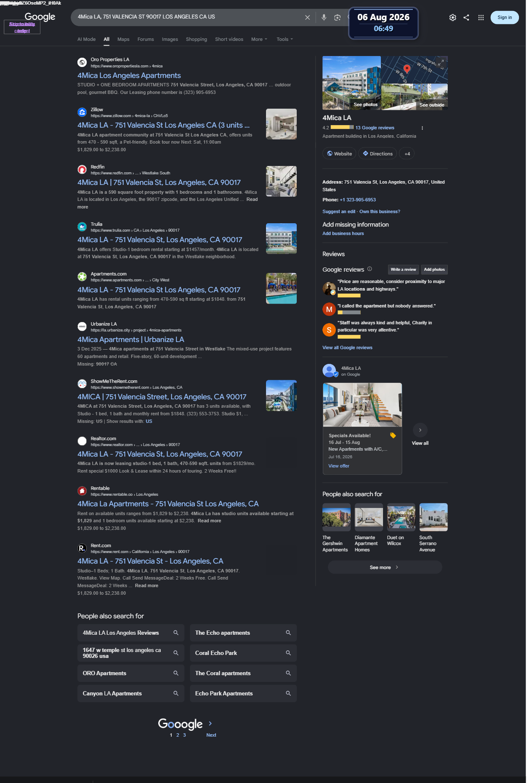Open the three-dot menu beside Google reviews
The height and width of the screenshot is (783, 532).
pos(422,128)
